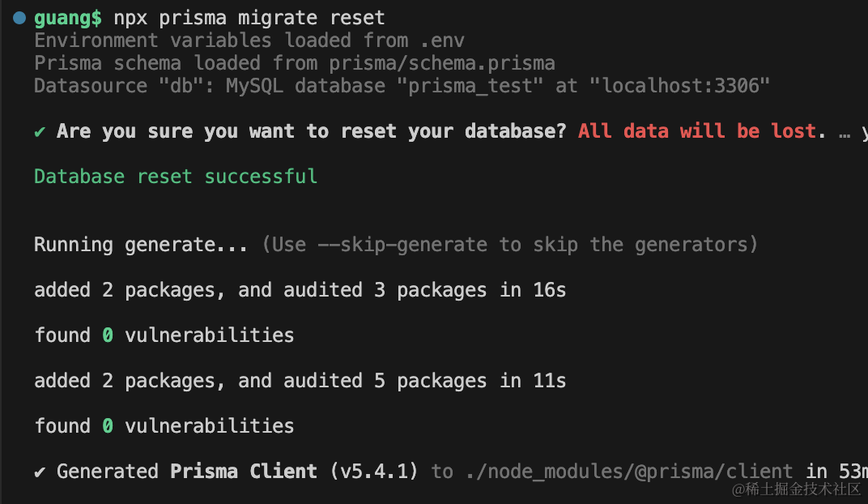Click the "Running generate..." line
868x504 pixels.
click(x=140, y=245)
